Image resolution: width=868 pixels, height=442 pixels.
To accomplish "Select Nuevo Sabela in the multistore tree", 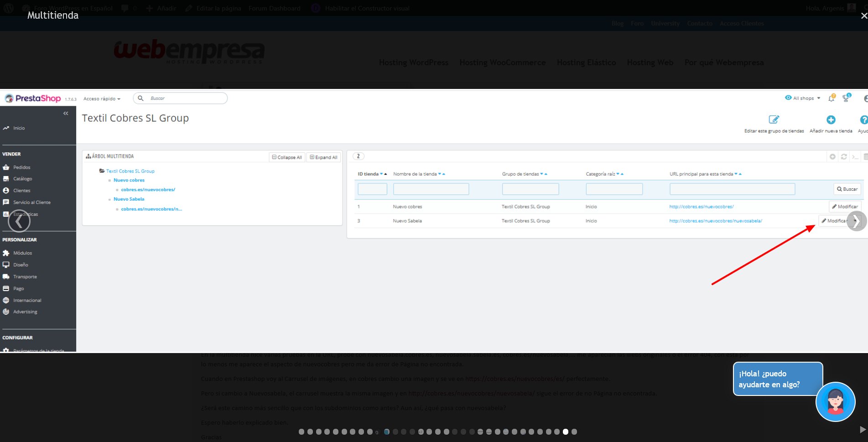I will [x=129, y=199].
